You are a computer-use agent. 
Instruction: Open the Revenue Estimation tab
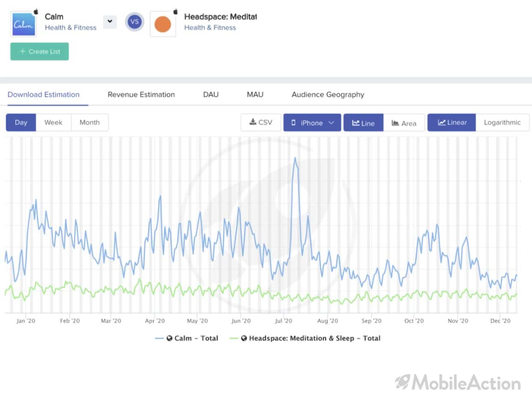click(x=141, y=95)
